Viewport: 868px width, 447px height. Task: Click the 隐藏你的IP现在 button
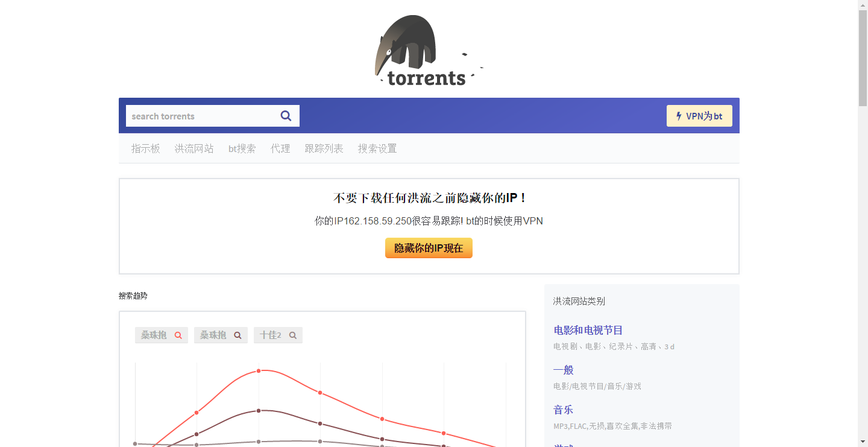[429, 248]
